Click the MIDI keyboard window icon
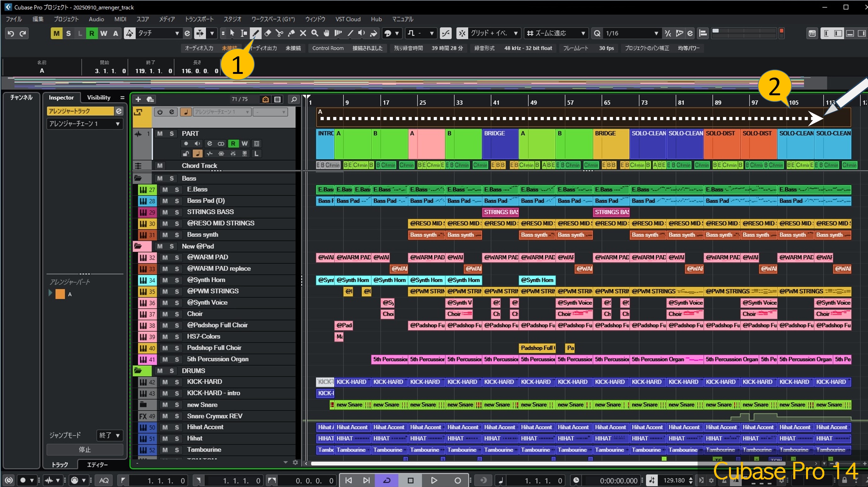Image resolution: width=868 pixels, height=487 pixels. coord(812,33)
